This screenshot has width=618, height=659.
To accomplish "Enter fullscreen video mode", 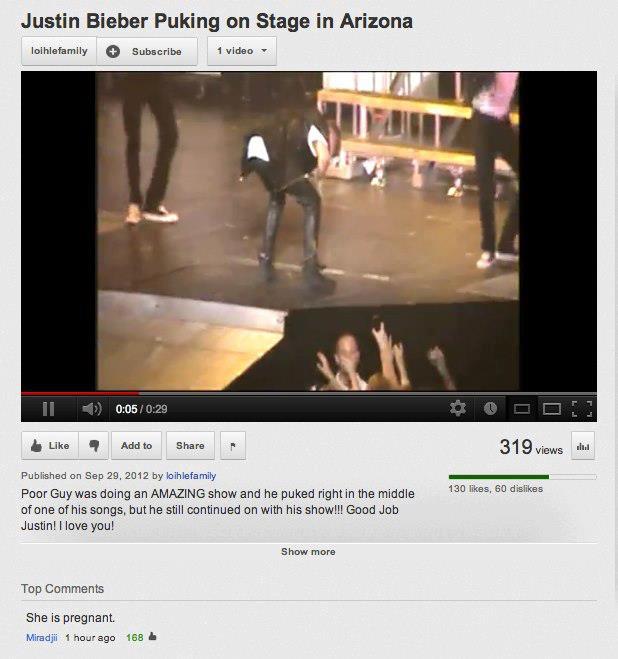I will (x=582, y=409).
